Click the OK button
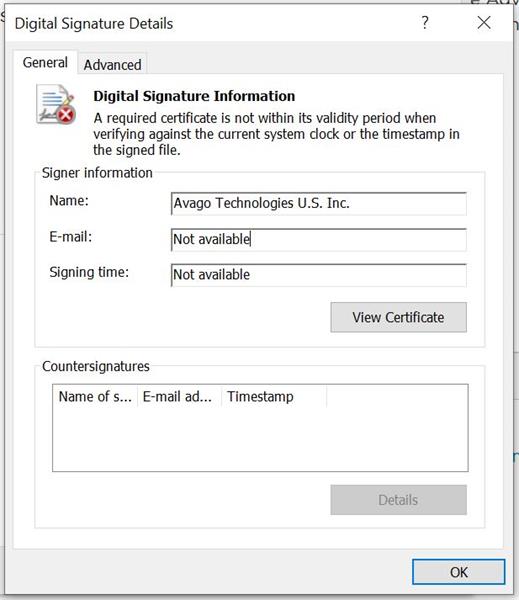Image resolution: width=519 pixels, height=600 pixels. coord(459,572)
